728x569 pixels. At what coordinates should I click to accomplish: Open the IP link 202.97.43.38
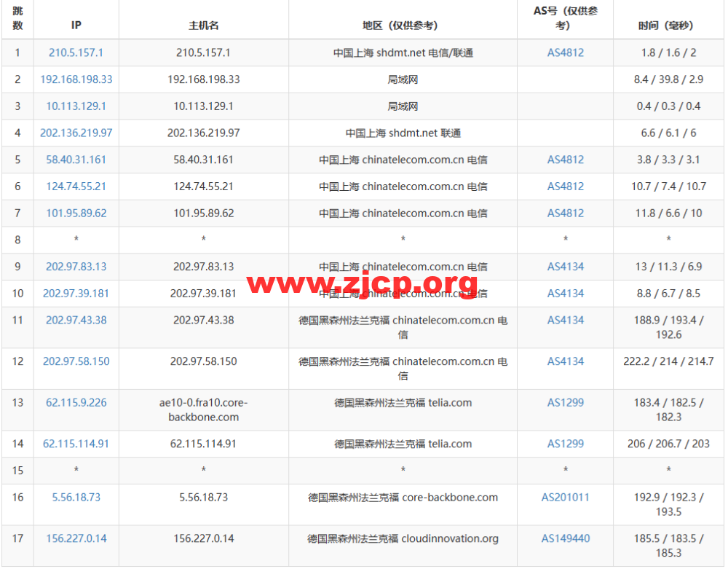(76, 320)
